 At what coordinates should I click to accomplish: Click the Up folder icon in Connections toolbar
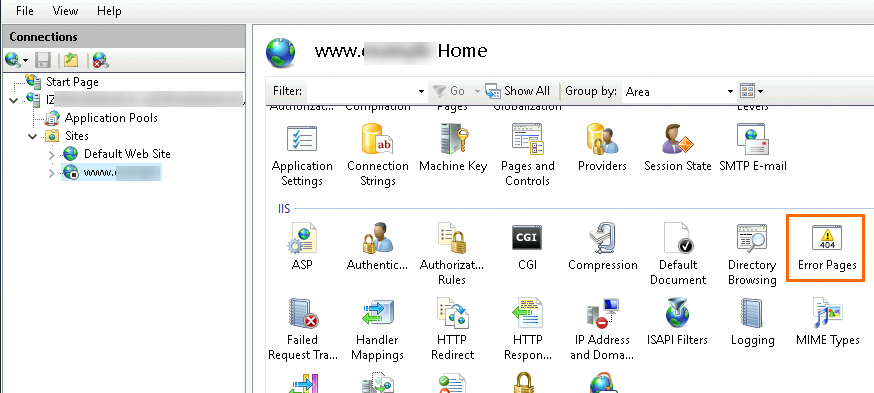[x=71, y=60]
